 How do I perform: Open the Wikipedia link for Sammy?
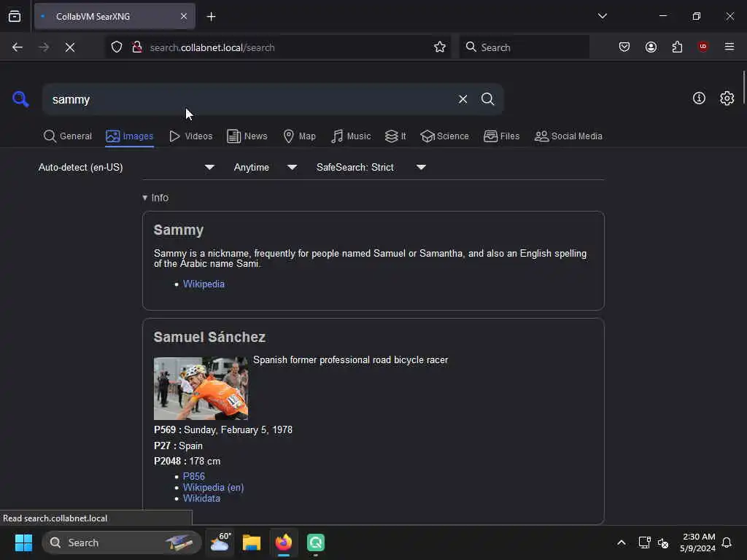click(204, 284)
